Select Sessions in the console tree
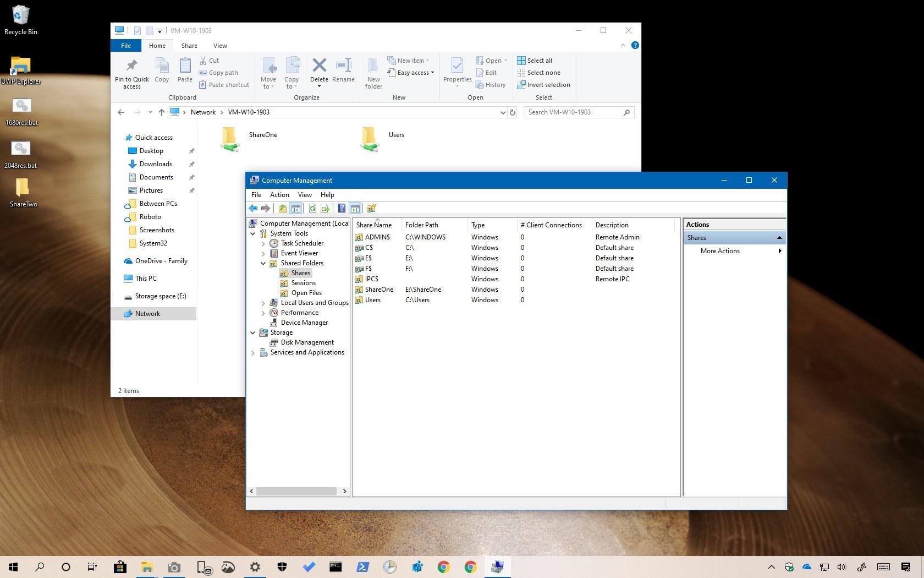Viewport: 924px width, 578px height. click(298, 283)
